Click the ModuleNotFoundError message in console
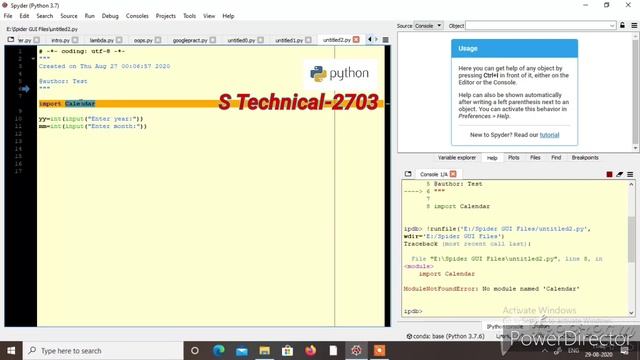This screenshot has height=360, width=640. (x=491, y=289)
